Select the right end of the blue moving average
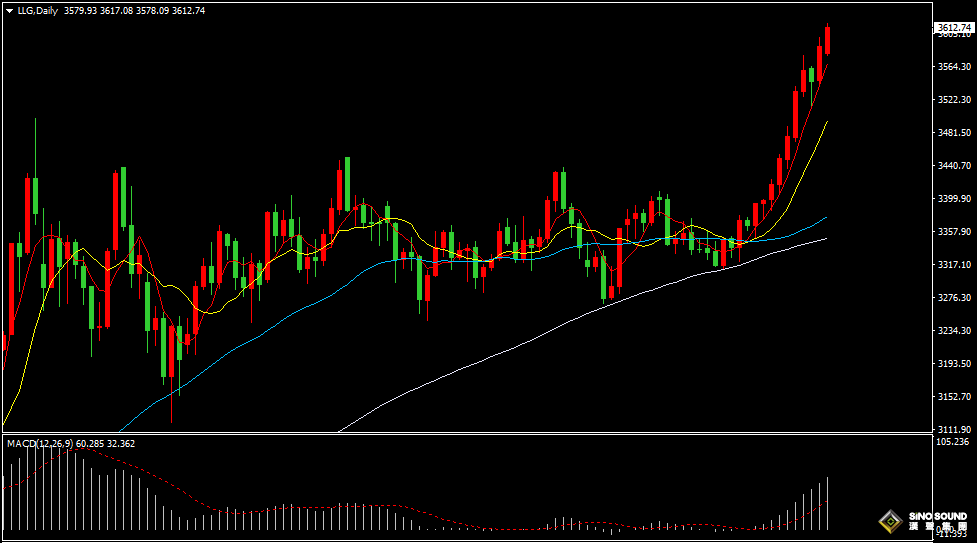The height and width of the screenshot is (543, 977). pos(826,217)
